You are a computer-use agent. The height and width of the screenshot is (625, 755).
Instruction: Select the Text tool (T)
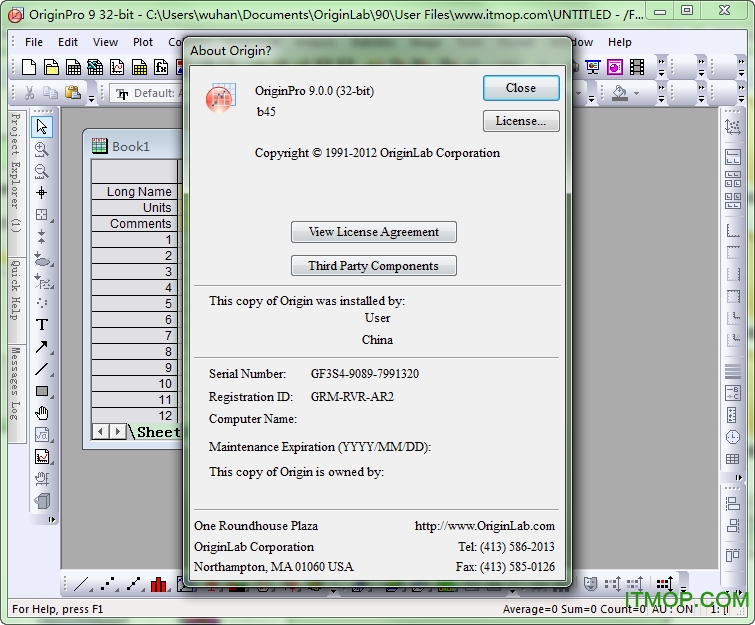(x=42, y=325)
